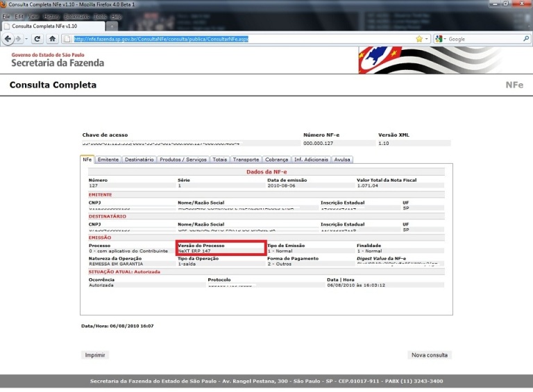Open a new tab with the plus button
The width and height of the screenshot is (533, 392).
[112, 26]
